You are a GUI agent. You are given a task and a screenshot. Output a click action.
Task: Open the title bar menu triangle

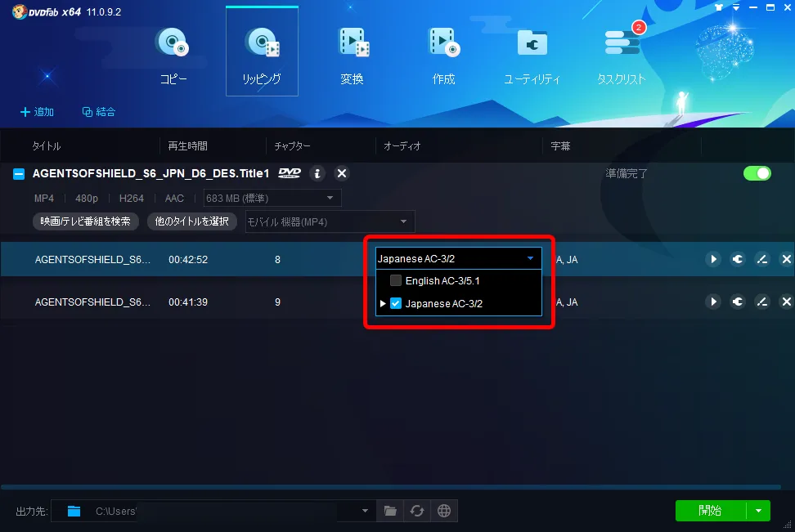click(x=736, y=7)
